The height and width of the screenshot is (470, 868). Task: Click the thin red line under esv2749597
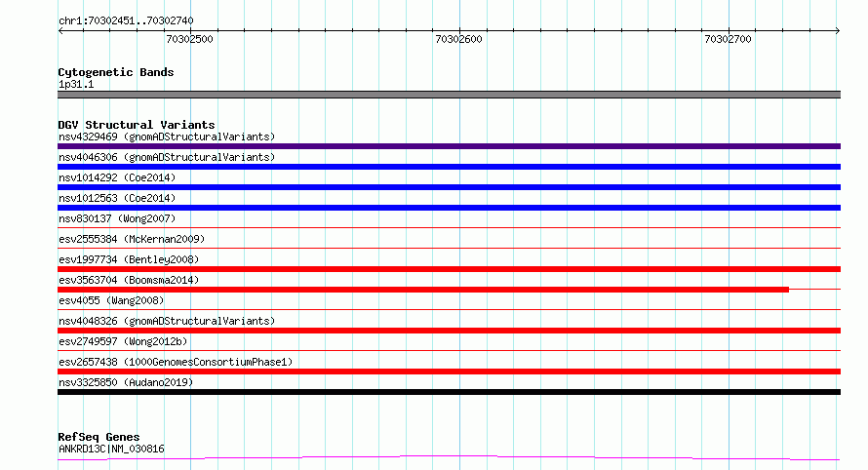tap(449, 350)
